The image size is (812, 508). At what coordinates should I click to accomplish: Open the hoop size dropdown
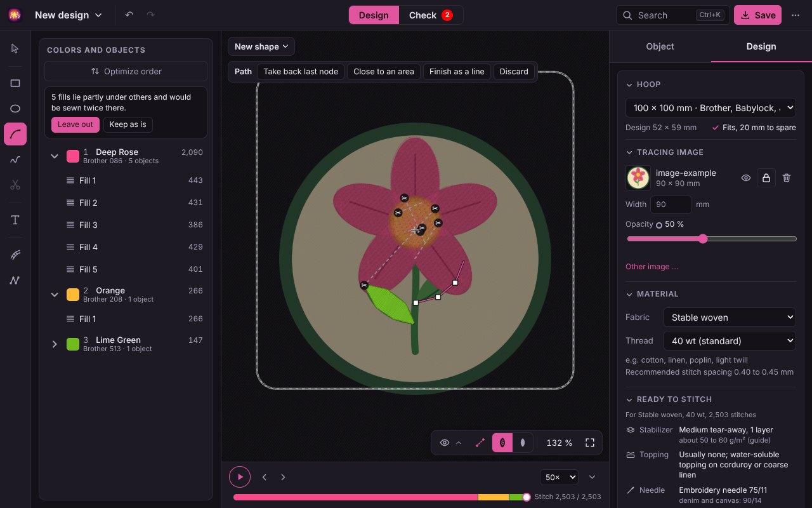[710, 108]
